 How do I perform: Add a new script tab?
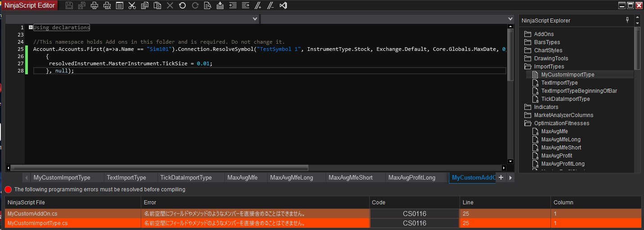point(501,178)
